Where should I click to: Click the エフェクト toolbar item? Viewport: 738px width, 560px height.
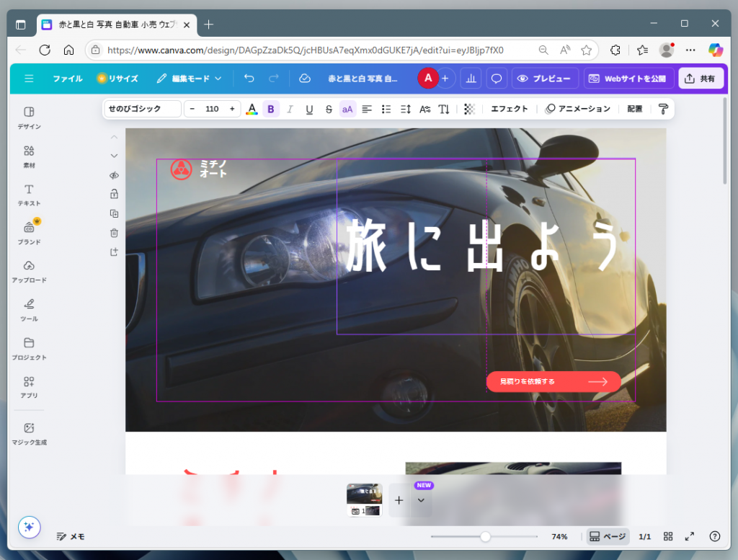pyautogui.click(x=510, y=109)
